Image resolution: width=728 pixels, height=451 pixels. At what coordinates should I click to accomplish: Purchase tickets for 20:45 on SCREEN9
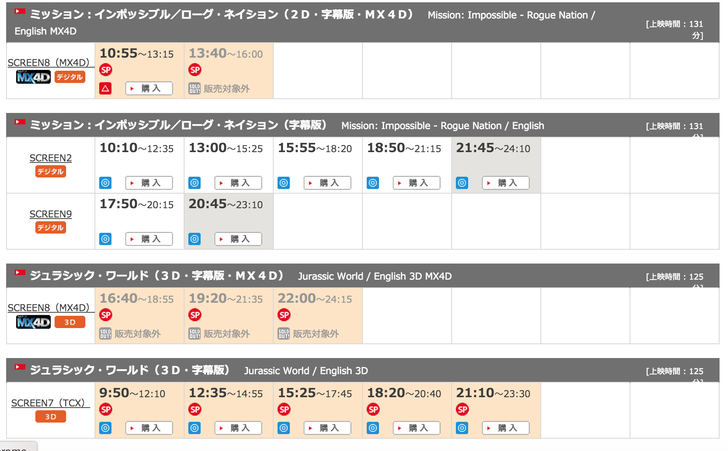click(238, 239)
